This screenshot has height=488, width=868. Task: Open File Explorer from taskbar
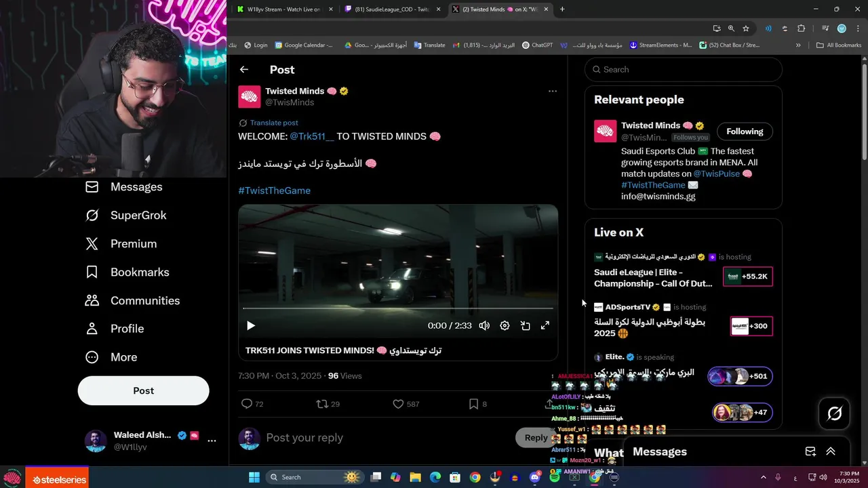click(x=415, y=477)
